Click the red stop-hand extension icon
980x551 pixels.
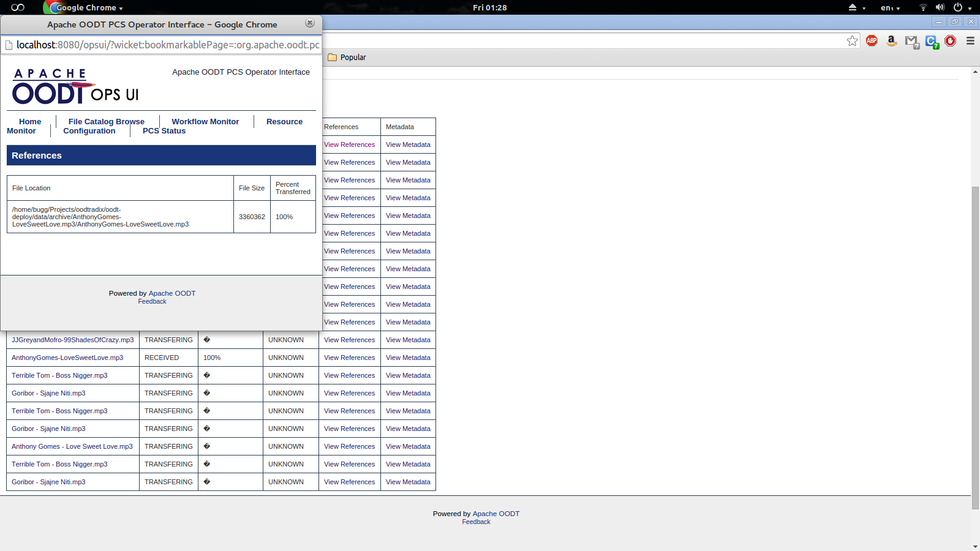pos(951,41)
